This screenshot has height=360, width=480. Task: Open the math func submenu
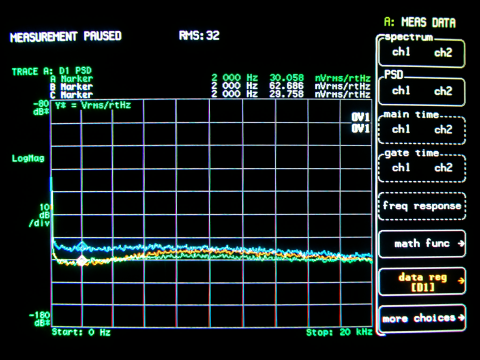(x=422, y=244)
